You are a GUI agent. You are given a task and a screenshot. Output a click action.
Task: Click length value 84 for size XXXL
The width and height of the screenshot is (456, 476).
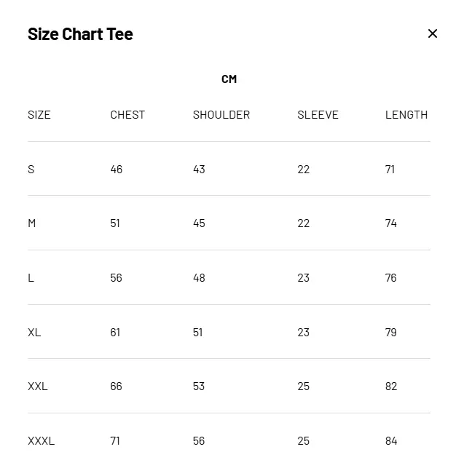(391, 440)
